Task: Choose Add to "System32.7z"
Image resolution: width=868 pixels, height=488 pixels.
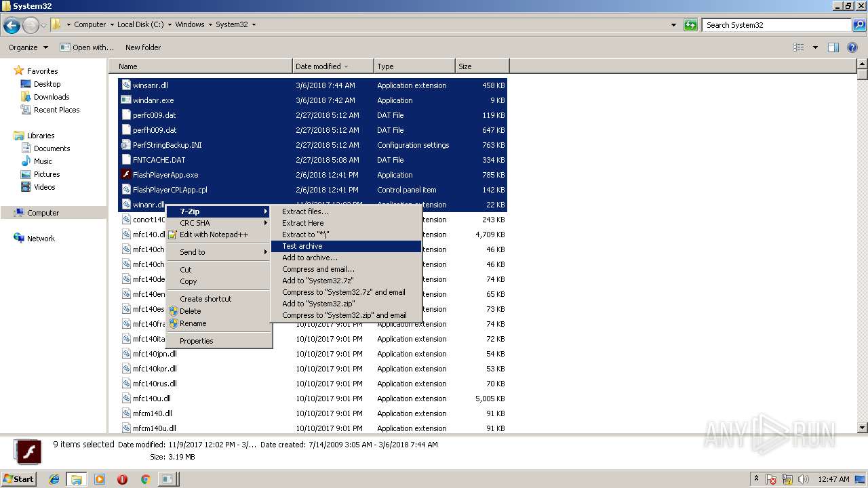Action: pos(346,281)
